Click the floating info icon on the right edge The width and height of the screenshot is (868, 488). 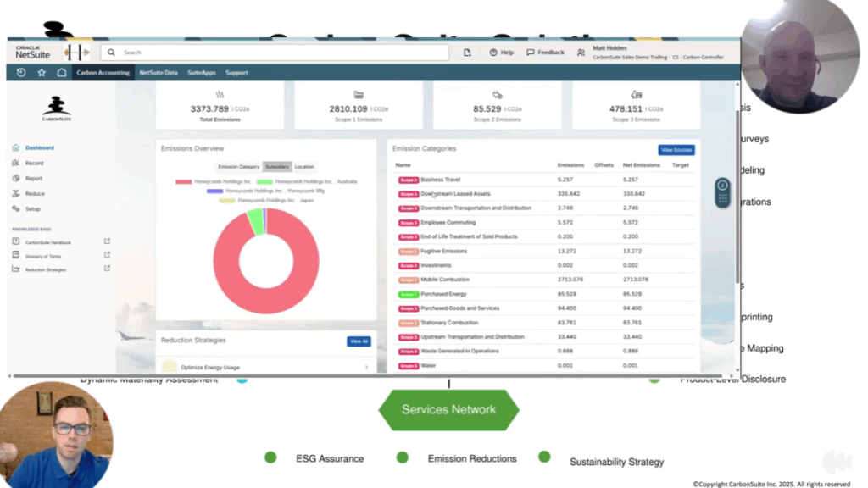pos(722,186)
